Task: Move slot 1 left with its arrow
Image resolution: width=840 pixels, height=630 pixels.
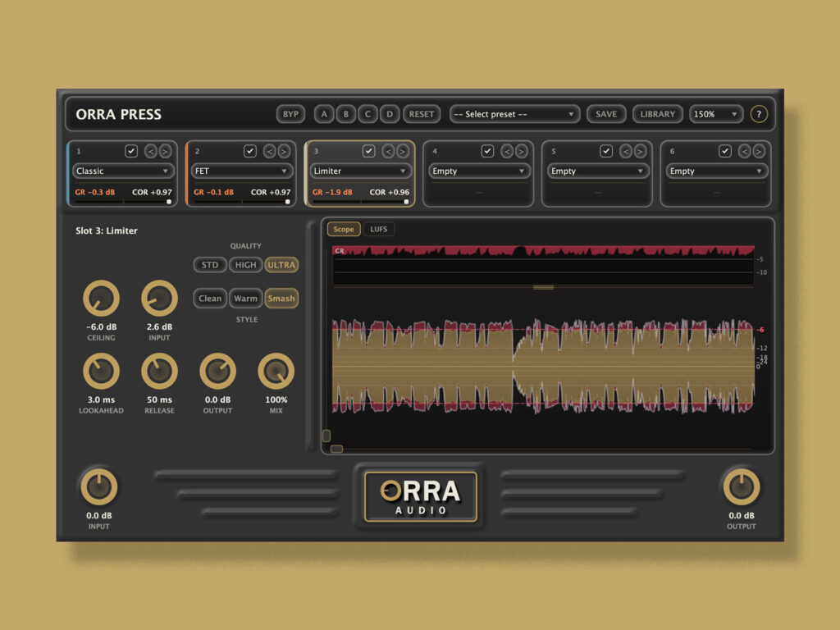Action: 151,152
